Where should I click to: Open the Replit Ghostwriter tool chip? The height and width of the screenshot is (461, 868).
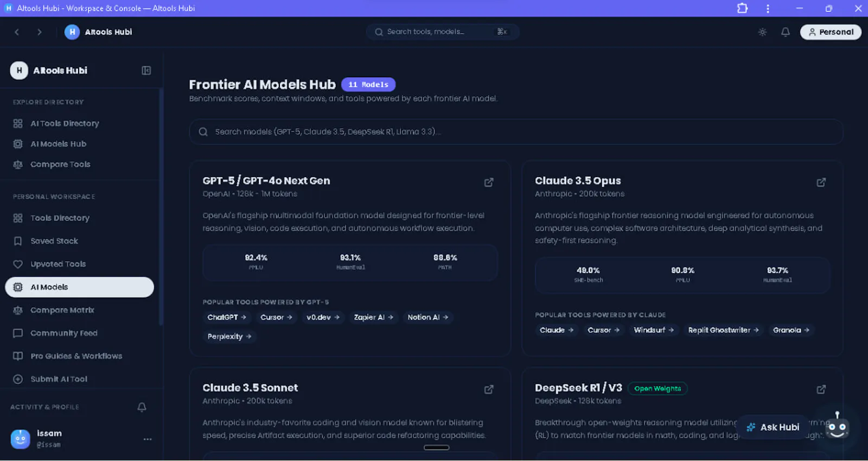coord(723,330)
